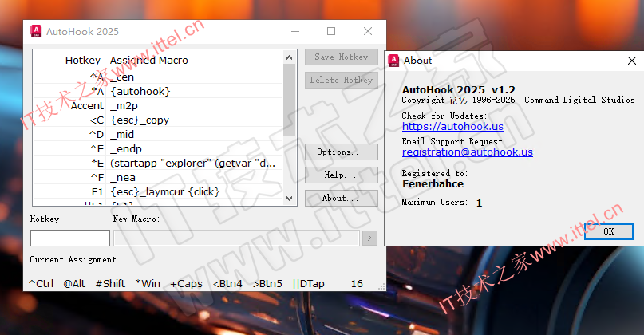
Task: Click the *Win modifier legend
Action: click(148, 284)
